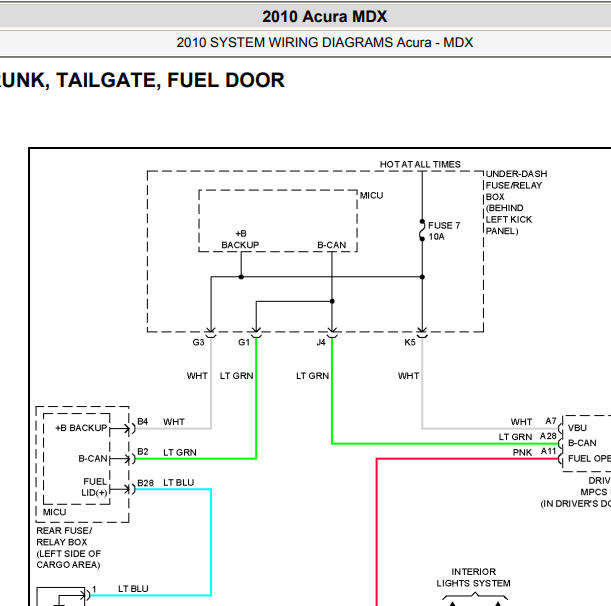
Task: Click the 'K5' connector label
Action: [x=410, y=342]
